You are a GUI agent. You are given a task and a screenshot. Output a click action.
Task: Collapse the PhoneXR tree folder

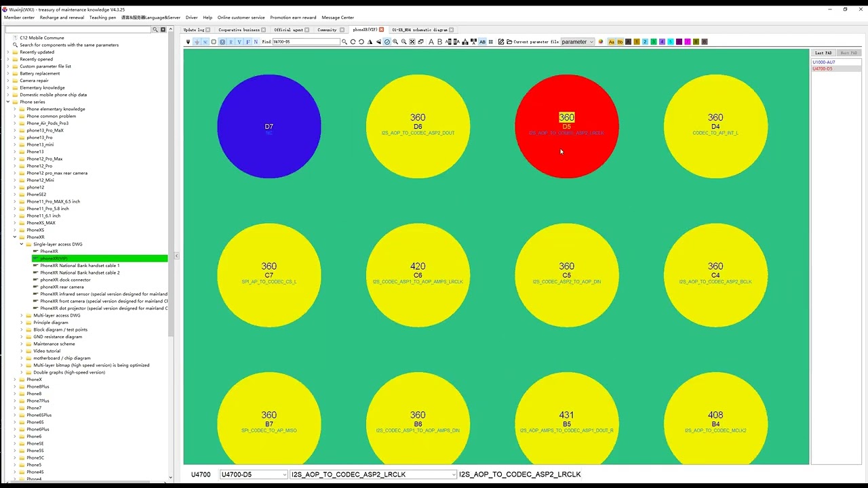click(x=14, y=237)
